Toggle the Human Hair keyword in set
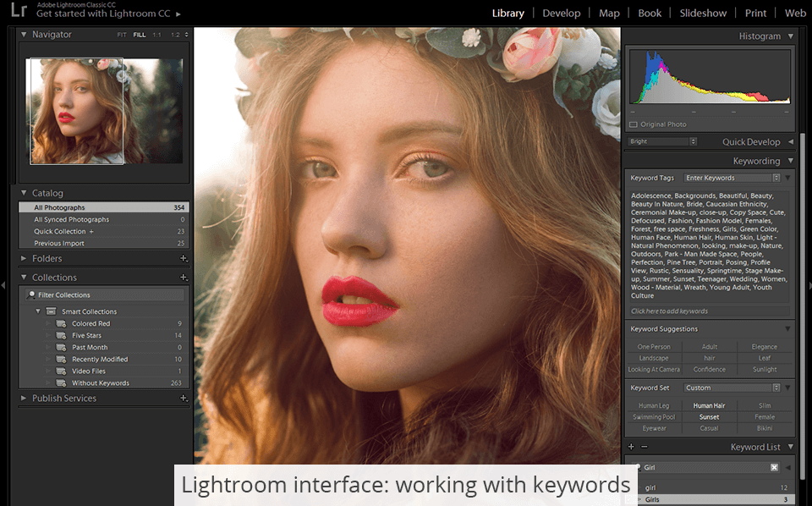812x506 pixels. pyautogui.click(x=709, y=405)
